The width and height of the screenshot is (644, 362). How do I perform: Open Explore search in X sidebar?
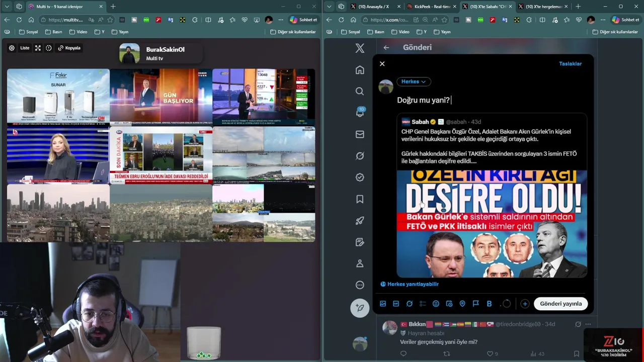[360, 91]
